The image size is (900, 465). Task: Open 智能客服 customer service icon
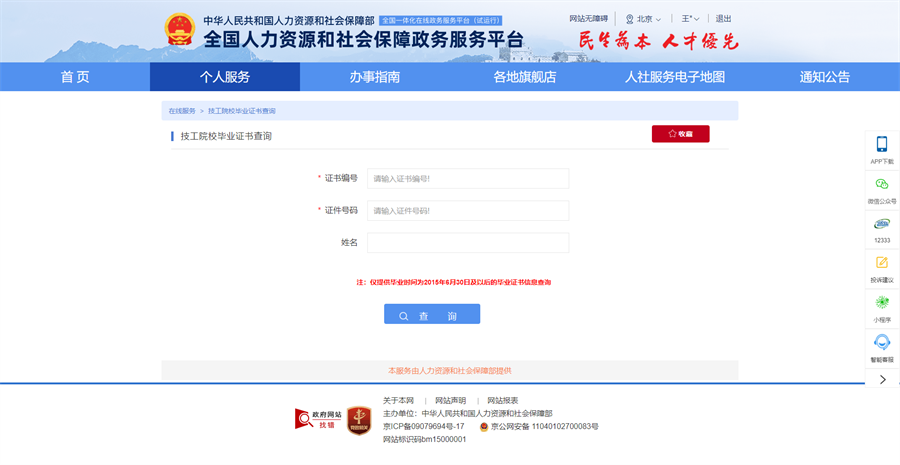(881, 343)
